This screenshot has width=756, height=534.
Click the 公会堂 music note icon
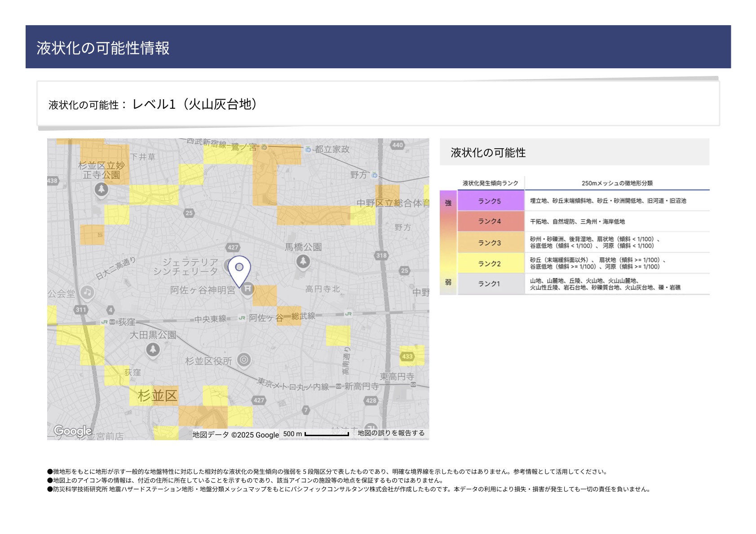87,293
